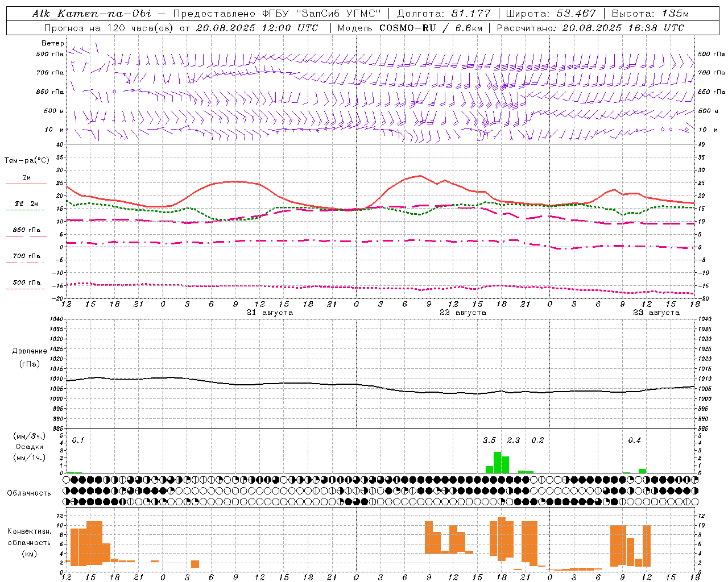Image resolution: width=728 pixels, height=582 pixels.
Task: Click the station name Alk_Kamen-na-Obi
Action: point(92,14)
